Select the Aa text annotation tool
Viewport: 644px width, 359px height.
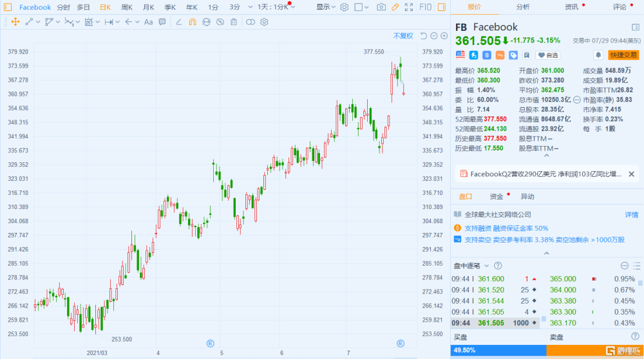(x=148, y=22)
